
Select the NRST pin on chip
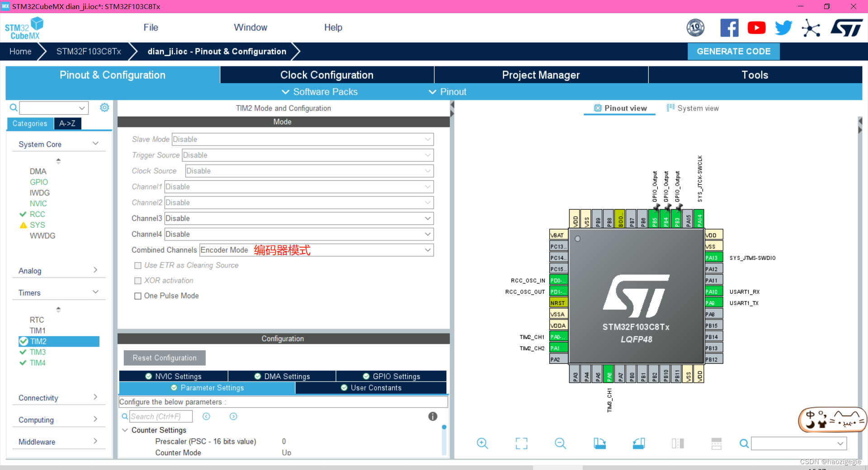[558, 303]
